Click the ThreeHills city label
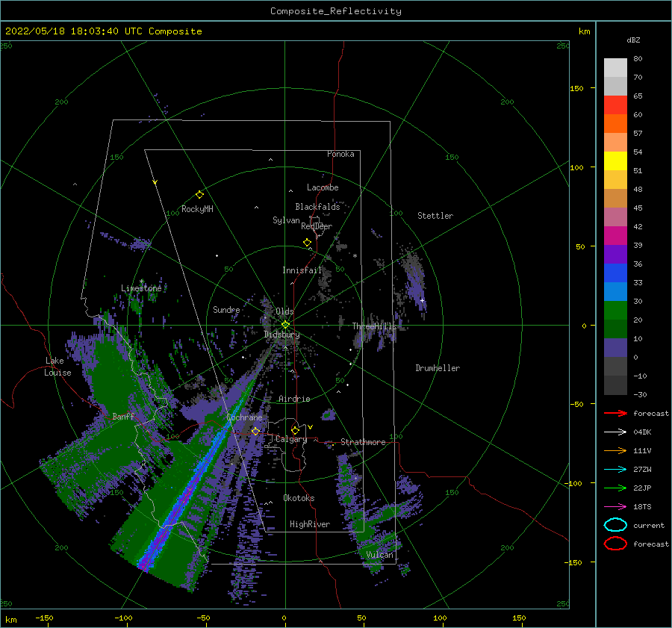 (x=375, y=326)
